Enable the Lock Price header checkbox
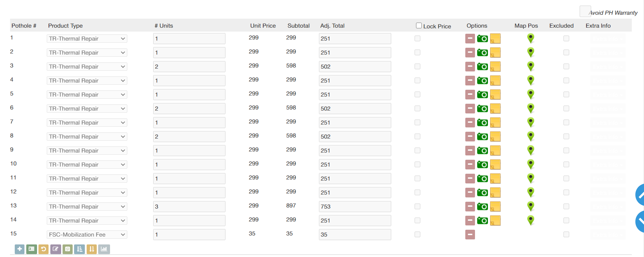 coord(419,25)
